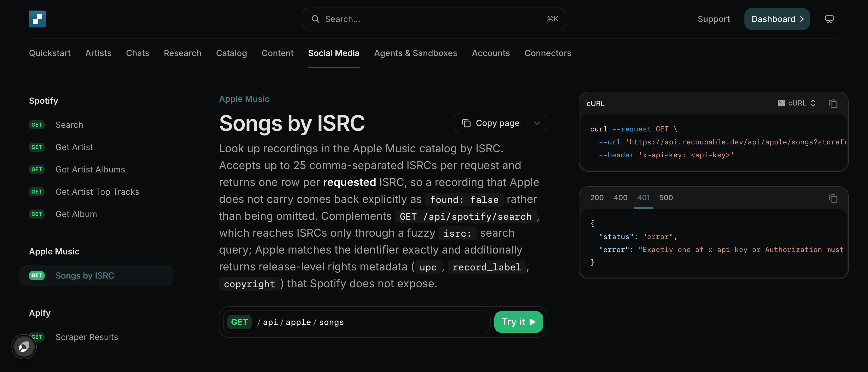The image size is (868, 372).
Task: Click the /api/apple/songs endpoint path bar
Action: [357, 322]
